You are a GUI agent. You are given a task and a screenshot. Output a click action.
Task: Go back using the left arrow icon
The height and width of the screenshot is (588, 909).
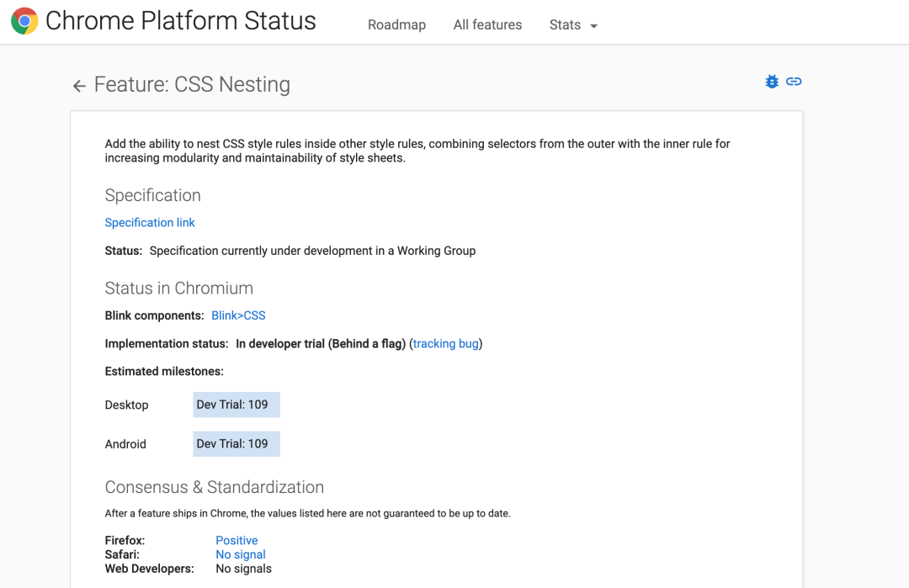79,86
